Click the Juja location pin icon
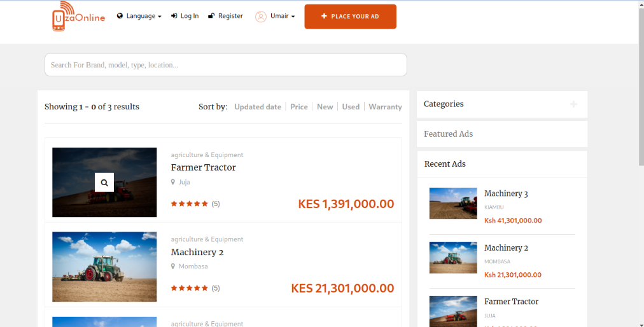644x327 pixels. tap(173, 181)
